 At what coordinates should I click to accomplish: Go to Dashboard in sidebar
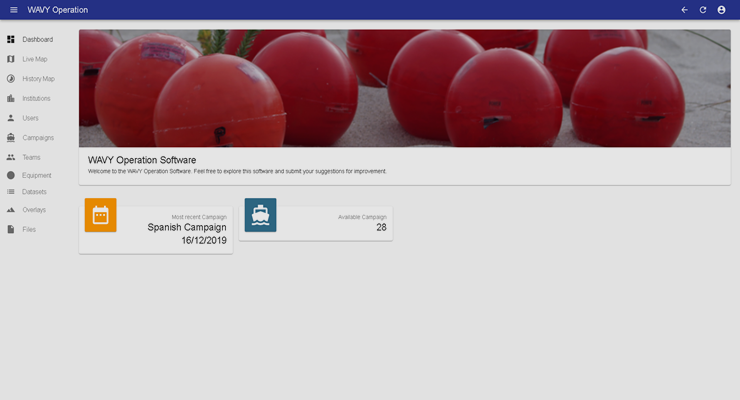coord(38,40)
